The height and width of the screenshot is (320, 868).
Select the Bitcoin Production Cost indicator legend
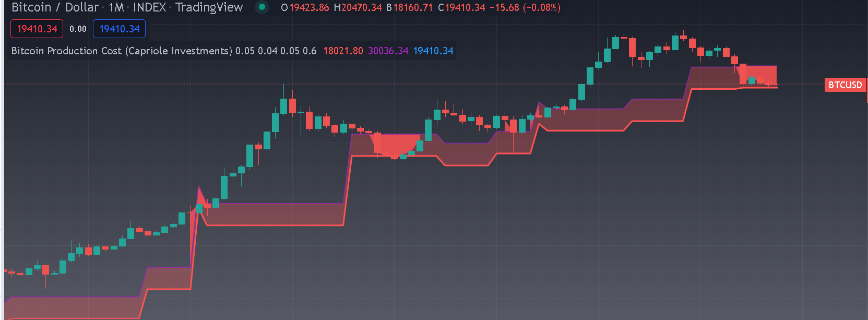pyautogui.click(x=121, y=51)
